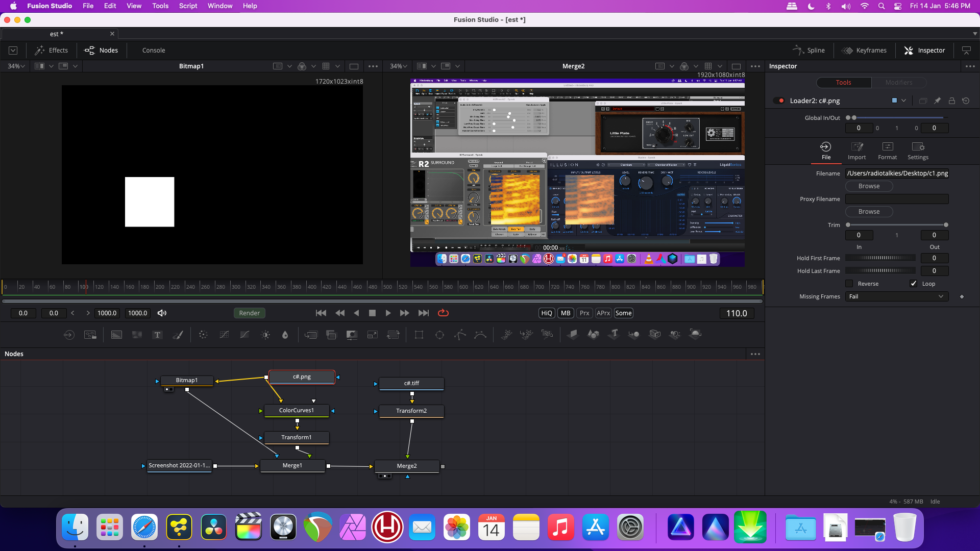Add a BSpline mask from the toolbar
The height and width of the screenshot is (551, 980).
(480, 335)
